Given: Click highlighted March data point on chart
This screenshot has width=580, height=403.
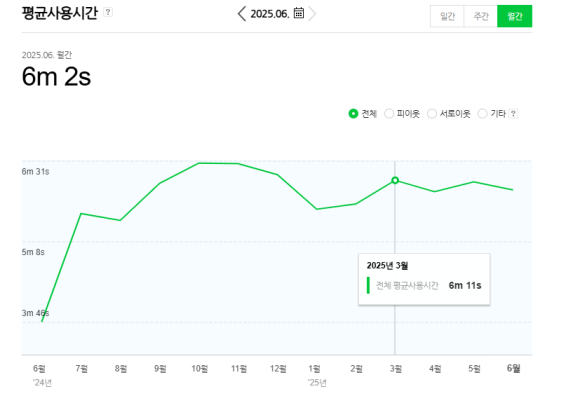Looking at the screenshot, I should click(395, 180).
